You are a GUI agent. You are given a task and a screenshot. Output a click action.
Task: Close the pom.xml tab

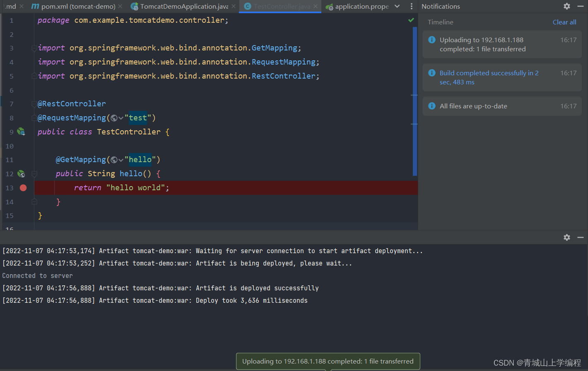[120, 6]
